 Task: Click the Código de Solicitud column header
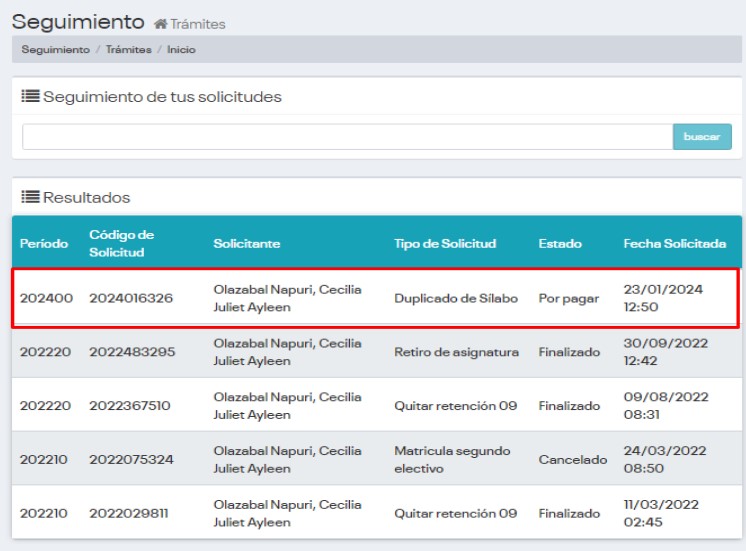[x=121, y=243]
